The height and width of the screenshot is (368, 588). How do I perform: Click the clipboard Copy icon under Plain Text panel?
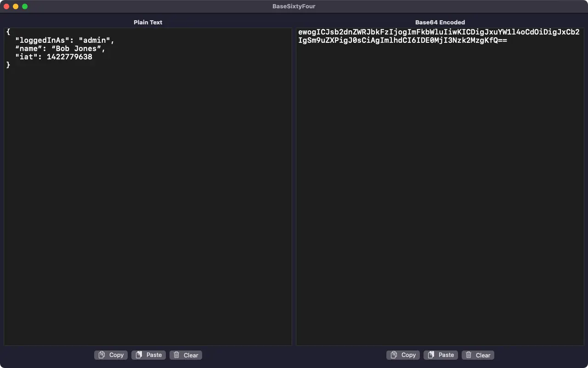(x=101, y=355)
